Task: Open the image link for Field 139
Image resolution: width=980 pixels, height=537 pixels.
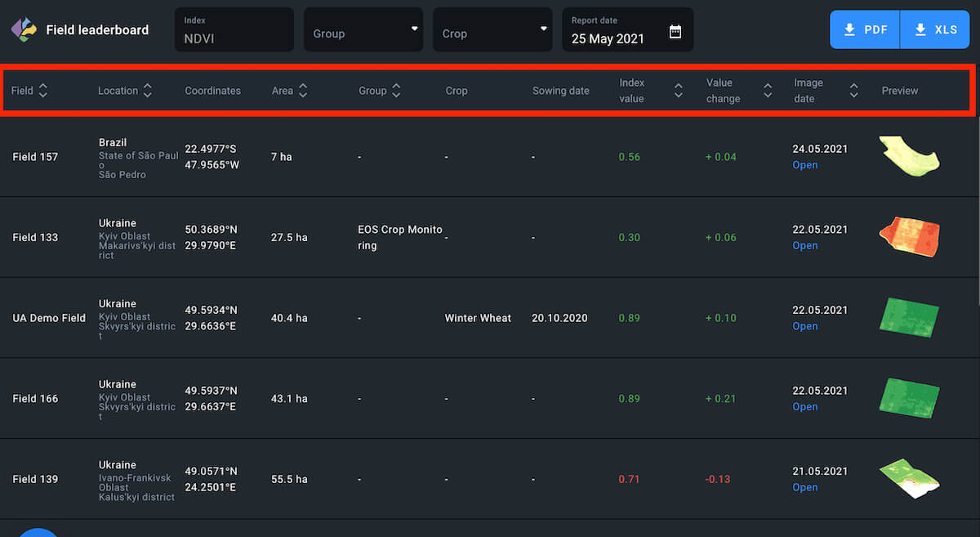Action: [804, 487]
